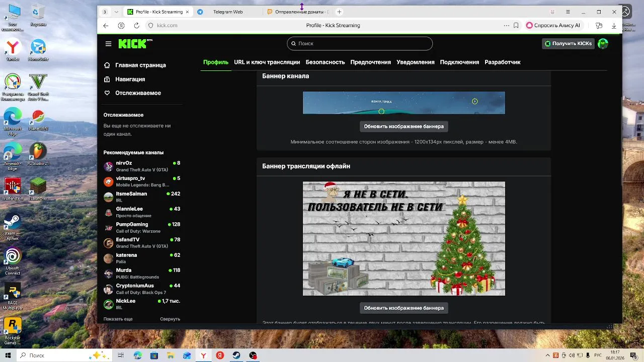The image size is (644, 362).
Task: Open the Разработчик tab
Action: [503, 62]
